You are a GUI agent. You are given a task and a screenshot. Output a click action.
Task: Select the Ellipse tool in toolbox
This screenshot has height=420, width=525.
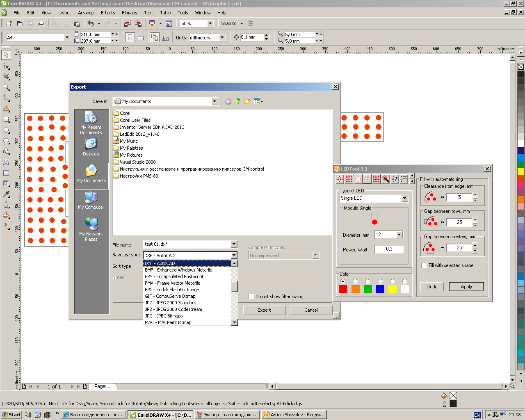coord(6,130)
